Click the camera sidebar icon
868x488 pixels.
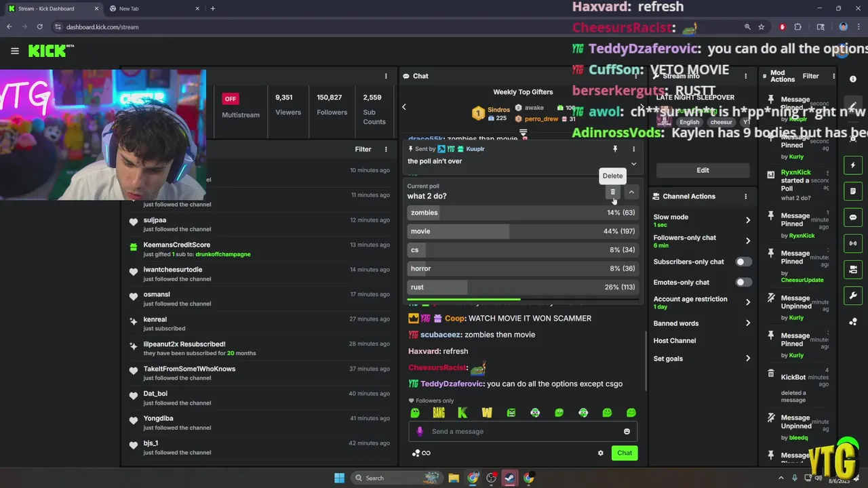click(x=853, y=270)
